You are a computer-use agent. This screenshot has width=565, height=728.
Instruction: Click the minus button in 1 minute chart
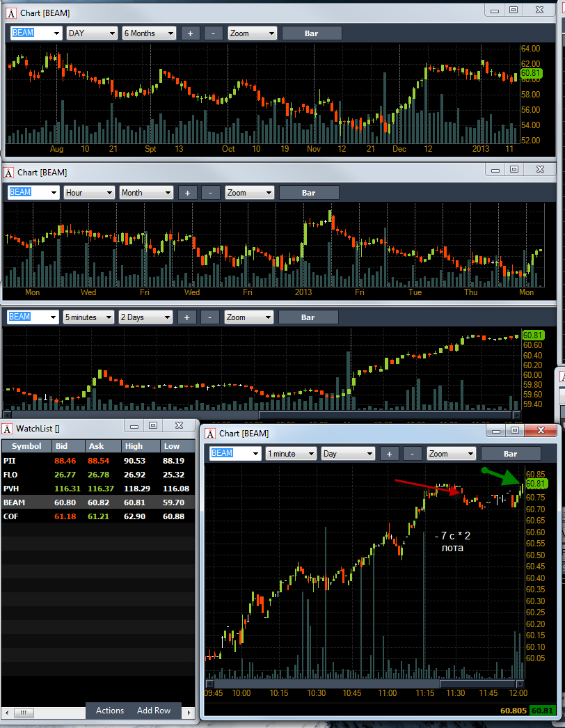pyautogui.click(x=412, y=454)
